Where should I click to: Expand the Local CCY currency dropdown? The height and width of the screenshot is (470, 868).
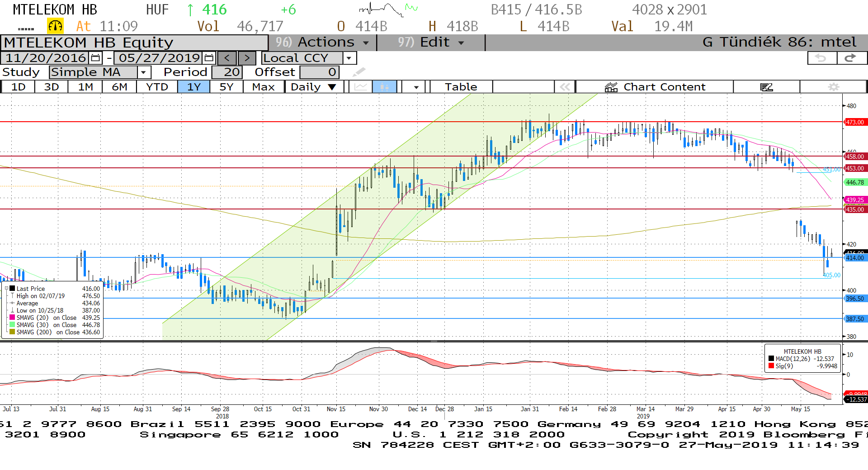[349, 58]
